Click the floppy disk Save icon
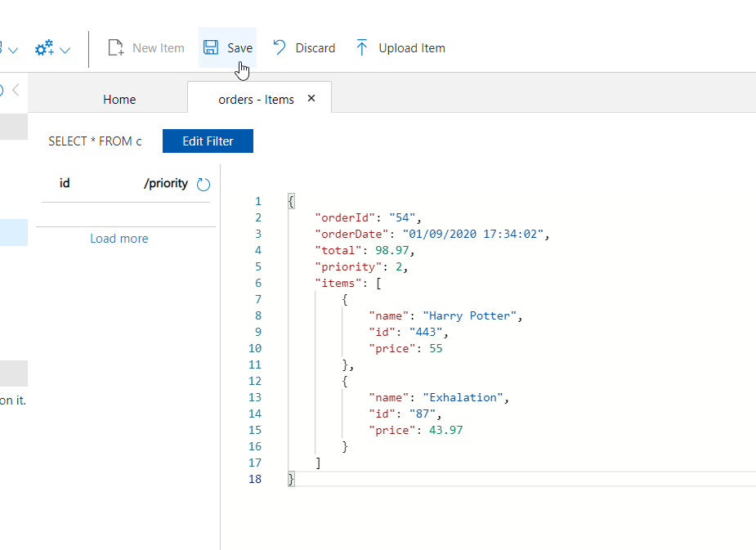Image resolution: width=756 pixels, height=550 pixels. (211, 47)
